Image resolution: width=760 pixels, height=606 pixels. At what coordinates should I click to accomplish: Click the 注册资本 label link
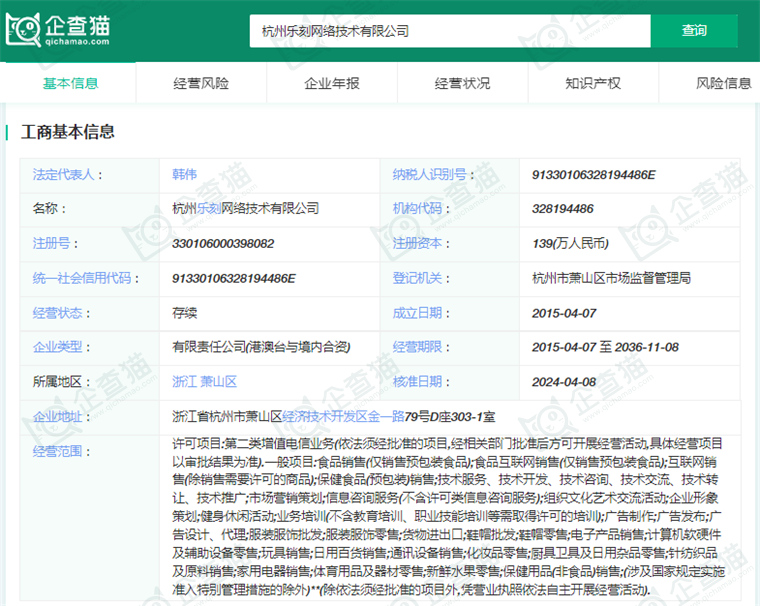pyautogui.click(x=417, y=243)
